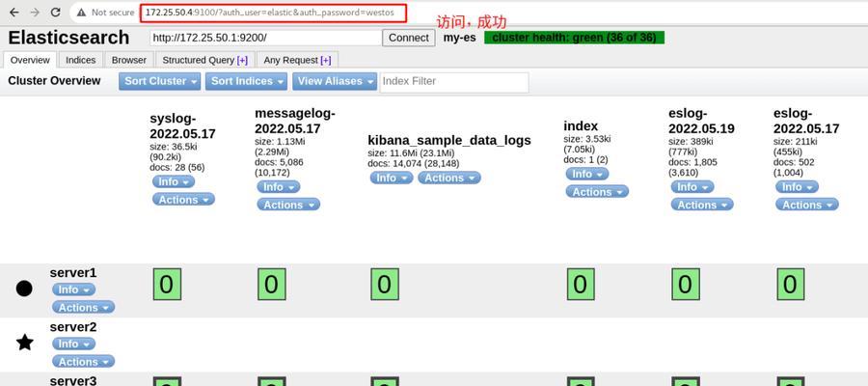Click the Elasticsearch header title
This screenshot has width=868, height=386.
(68, 38)
